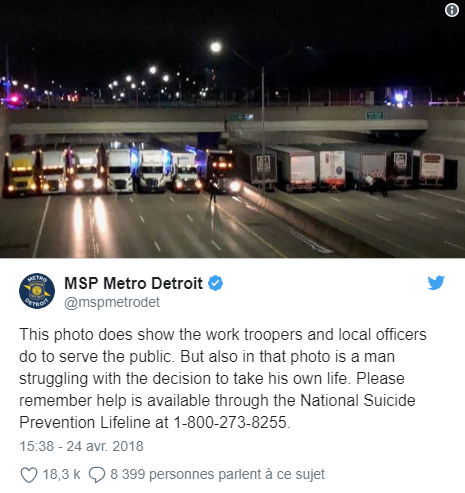Open '8 399 personnes parlent à ce sujet'
Image resolution: width=465 pixels, height=493 pixels.
click(x=217, y=474)
